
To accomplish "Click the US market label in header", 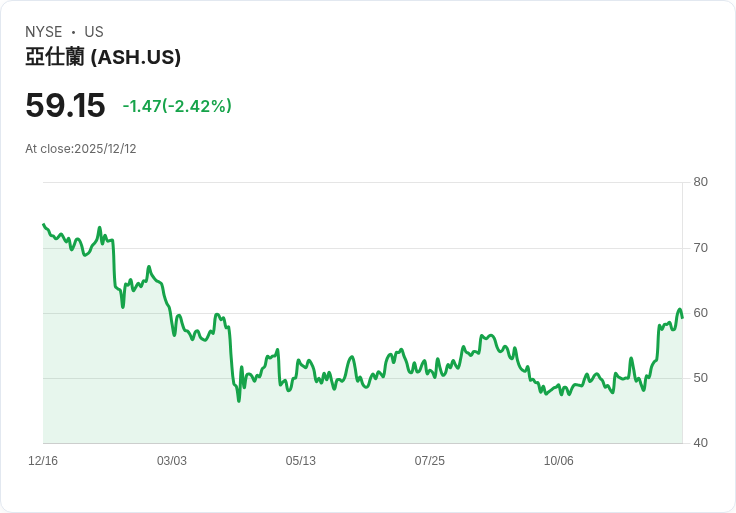I will click(94, 32).
